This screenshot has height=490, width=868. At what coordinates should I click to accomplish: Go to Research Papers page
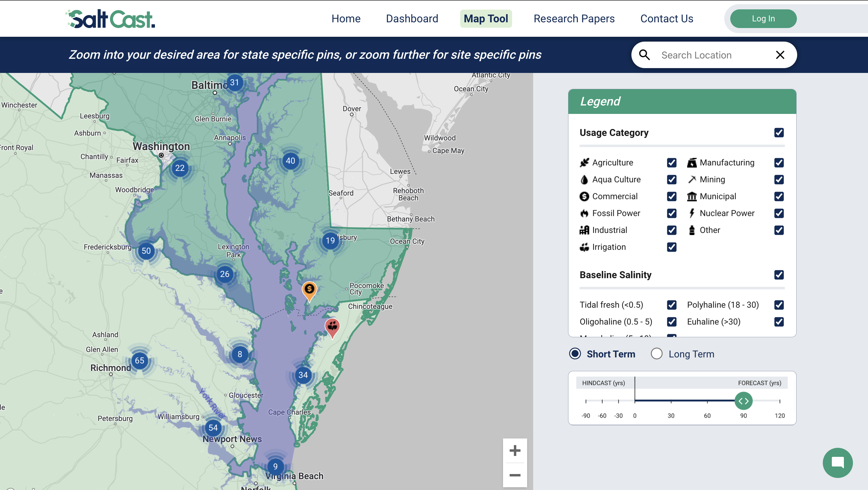tap(574, 19)
